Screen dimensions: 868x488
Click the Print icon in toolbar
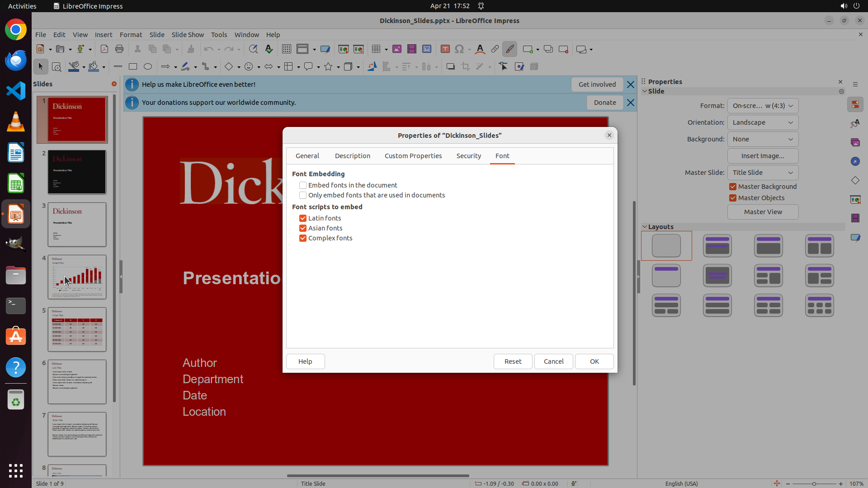(119, 49)
